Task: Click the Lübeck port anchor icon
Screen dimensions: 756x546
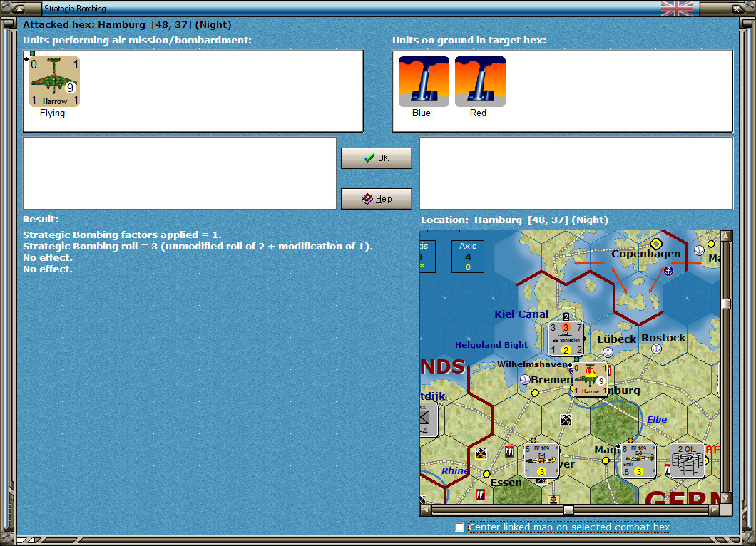Action: (608, 352)
